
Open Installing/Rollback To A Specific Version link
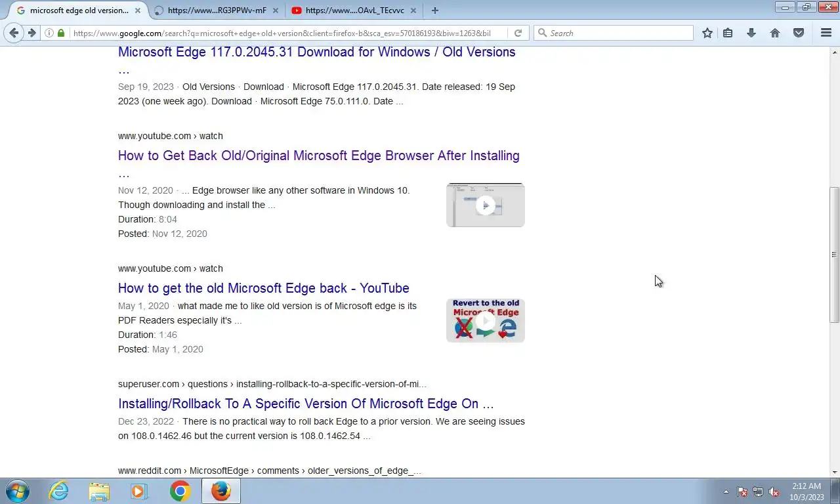306,404
